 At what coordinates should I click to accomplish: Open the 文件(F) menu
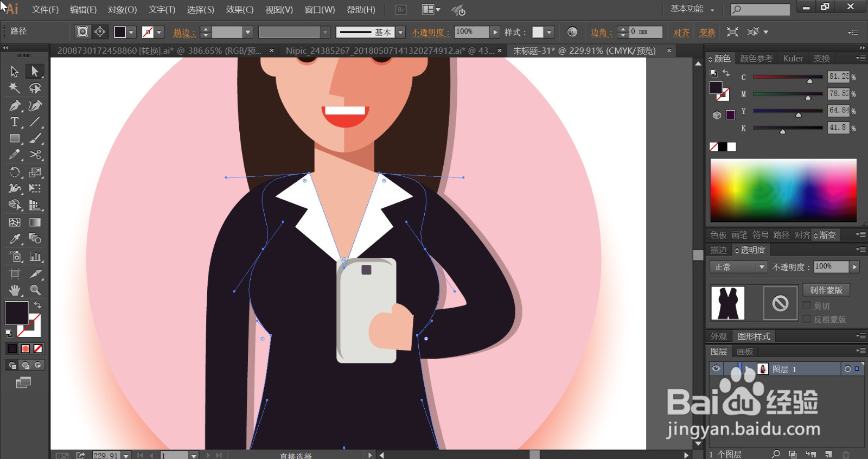click(x=45, y=10)
